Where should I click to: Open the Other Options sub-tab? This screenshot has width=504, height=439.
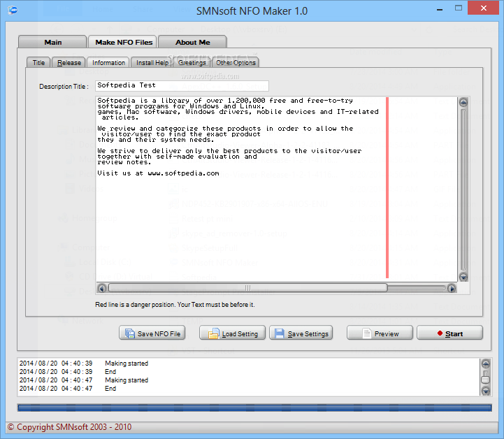(x=236, y=63)
